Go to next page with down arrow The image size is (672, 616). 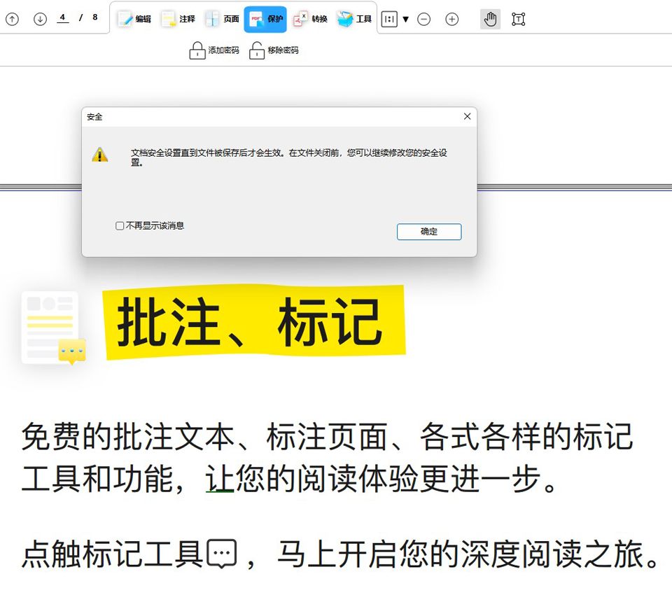click(41, 19)
